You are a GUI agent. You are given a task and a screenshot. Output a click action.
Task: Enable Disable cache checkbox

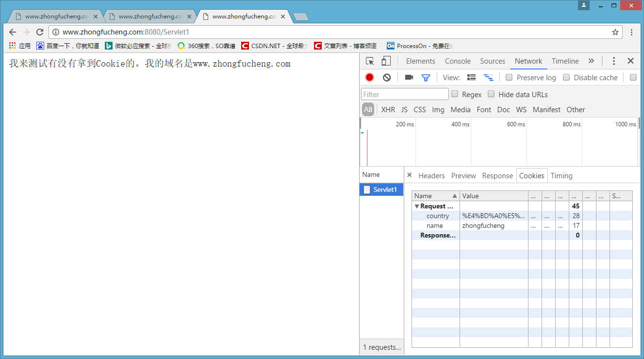coord(566,77)
